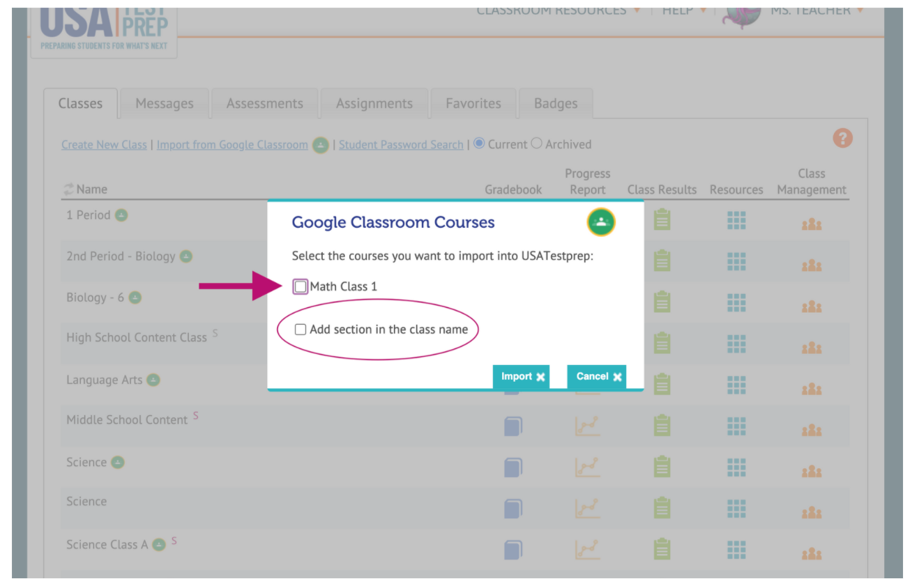The width and height of the screenshot is (919, 588).
Task: Open Progress Report for Middle School Content
Action: 588,426
